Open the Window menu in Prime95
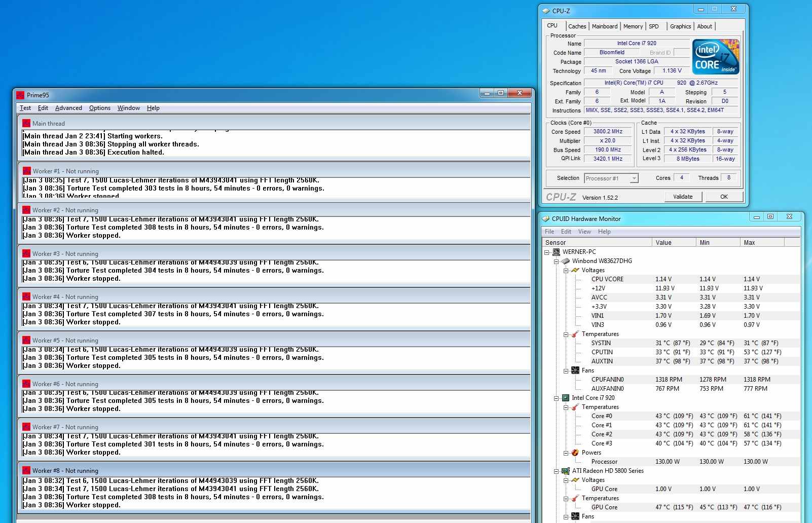Viewport: 812px width, 523px height. point(129,108)
